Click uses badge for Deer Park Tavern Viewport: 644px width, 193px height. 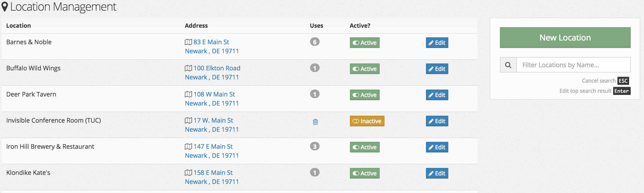click(315, 94)
